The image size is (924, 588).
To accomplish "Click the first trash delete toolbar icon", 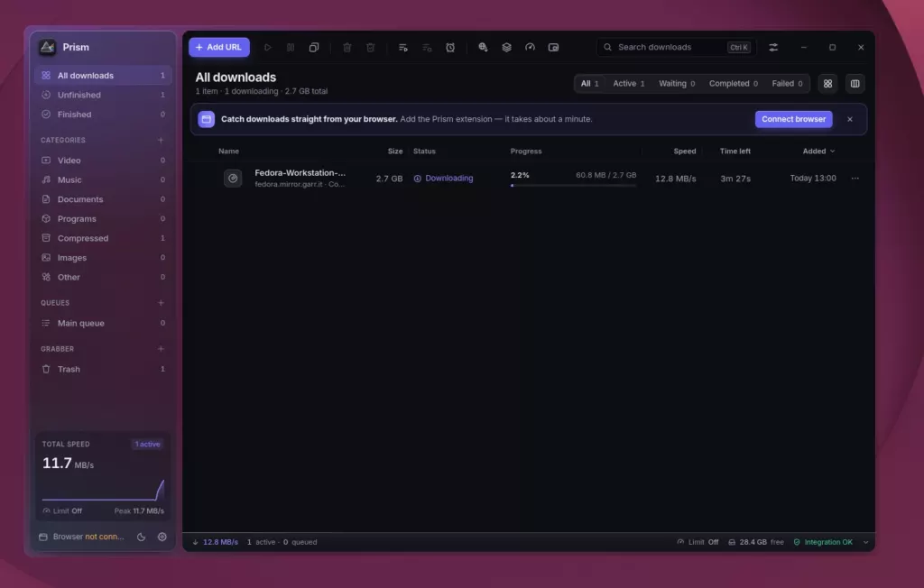I will (x=347, y=47).
